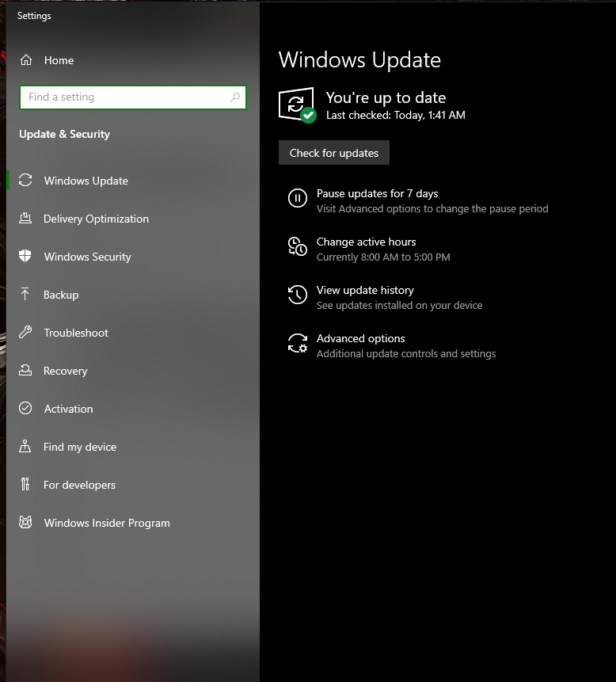
Task: Click the Backup up-arrow icon
Action: (25, 294)
